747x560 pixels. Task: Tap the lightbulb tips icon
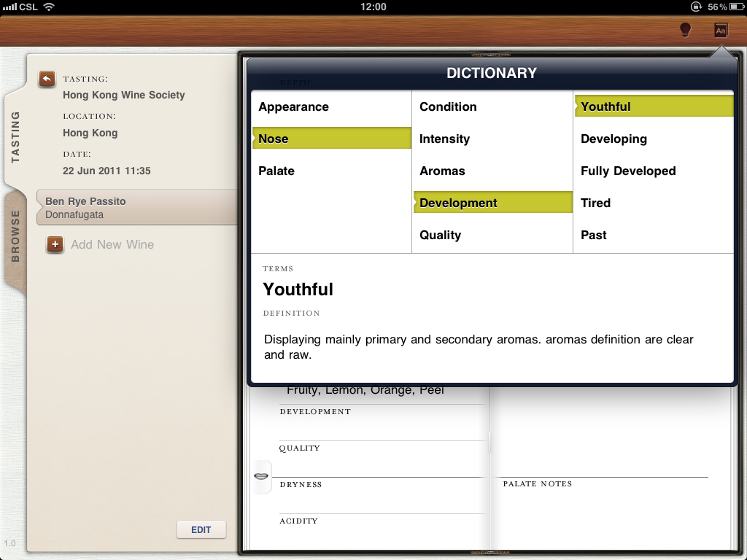(x=685, y=30)
